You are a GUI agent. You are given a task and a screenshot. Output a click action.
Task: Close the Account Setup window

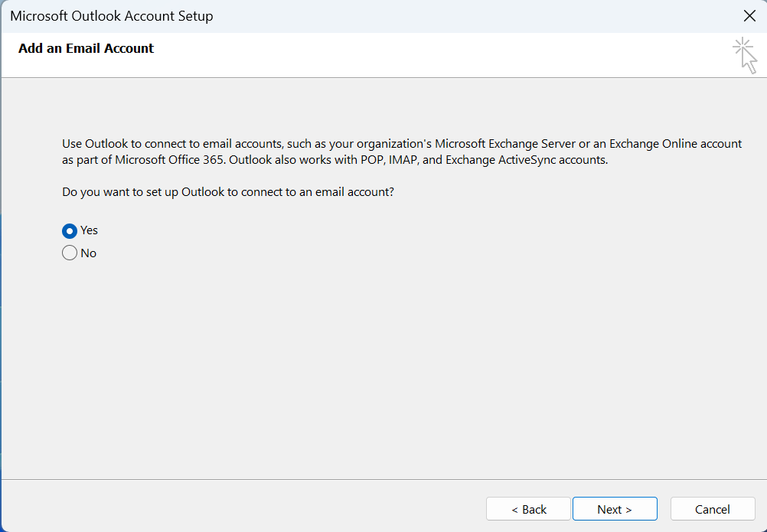(x=749, y=16)
